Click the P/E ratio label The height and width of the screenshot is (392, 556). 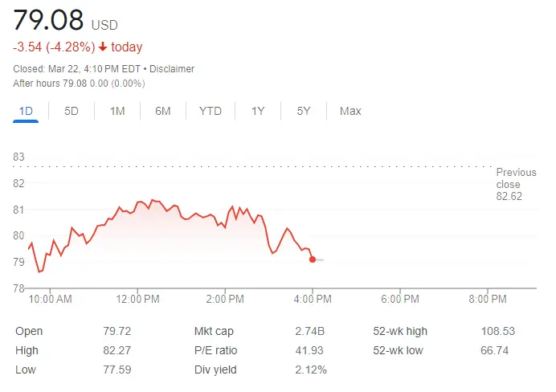[x=215, y=350]
